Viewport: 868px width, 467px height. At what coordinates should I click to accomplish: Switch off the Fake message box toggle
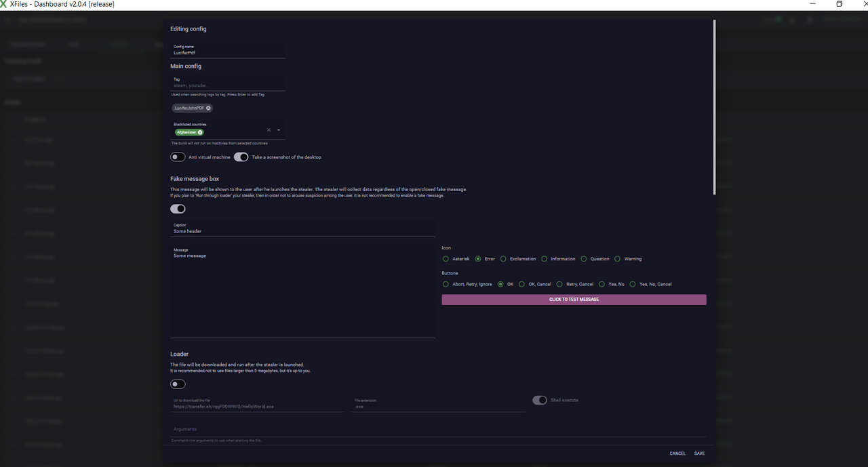click(x=178, y=209)
